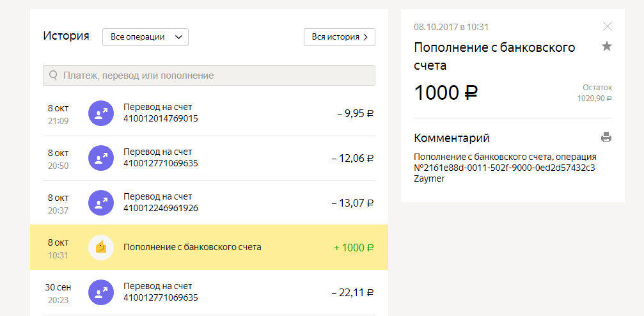Close the operation details panel

608,26
